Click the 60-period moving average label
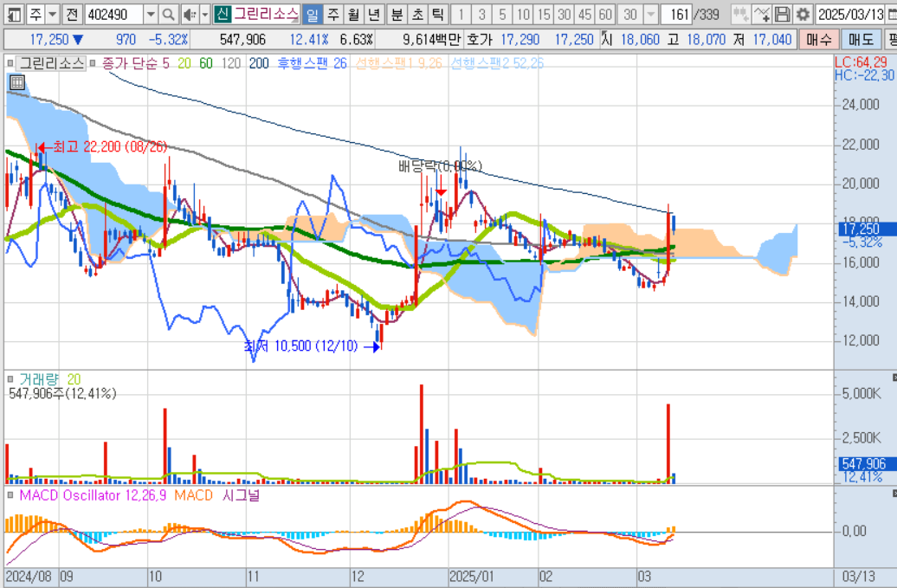 click(206, 63)
